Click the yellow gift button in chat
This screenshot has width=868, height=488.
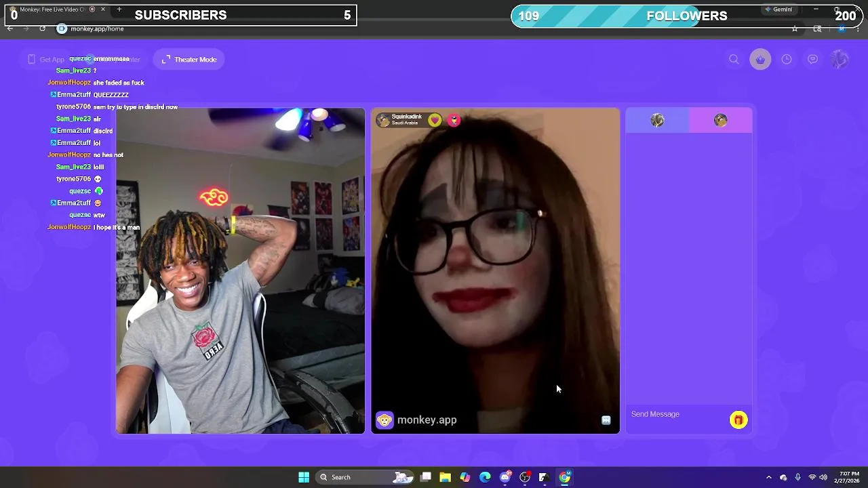738,420
